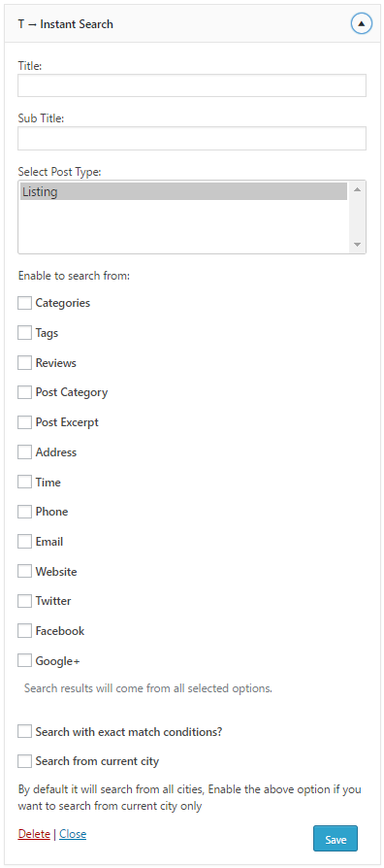Viewport: 384px width, 868px height.
Task: Focus the Sub Title text box
Action: (192, 139)
